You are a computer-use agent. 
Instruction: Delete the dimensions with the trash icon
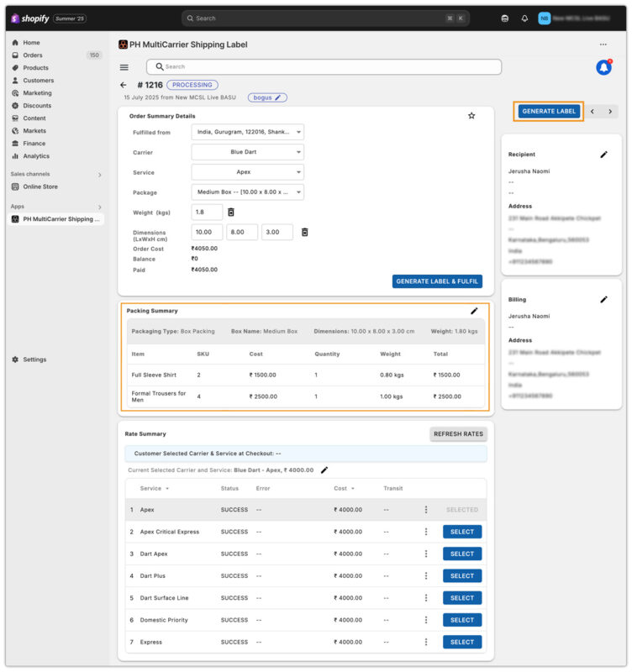coord(304,233)
